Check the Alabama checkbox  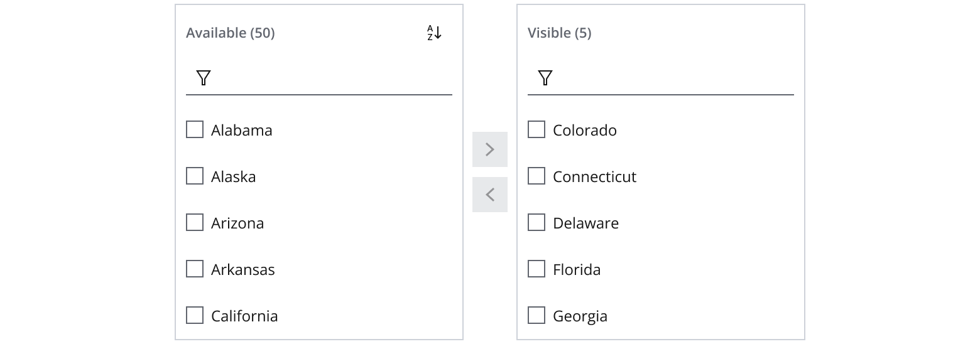[x=195, y=130]
